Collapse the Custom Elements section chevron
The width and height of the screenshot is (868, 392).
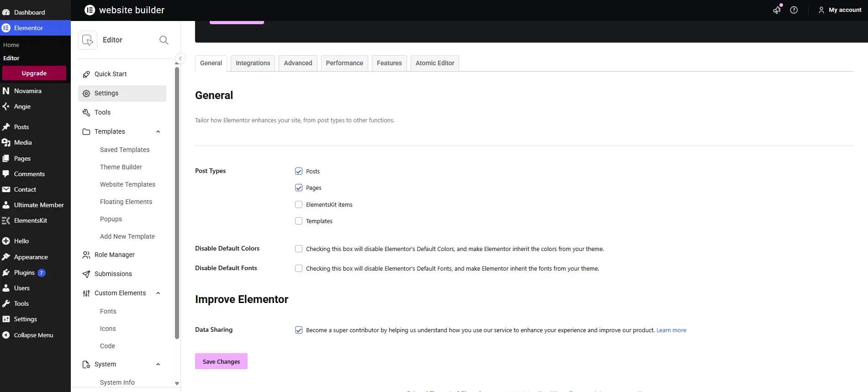(158, 293)
